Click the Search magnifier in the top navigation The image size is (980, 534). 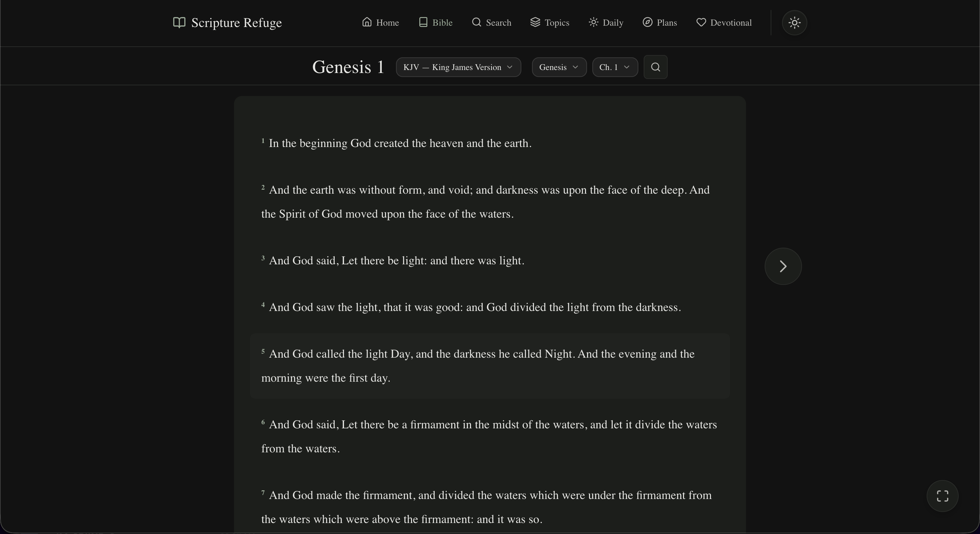tap(476, 22)
